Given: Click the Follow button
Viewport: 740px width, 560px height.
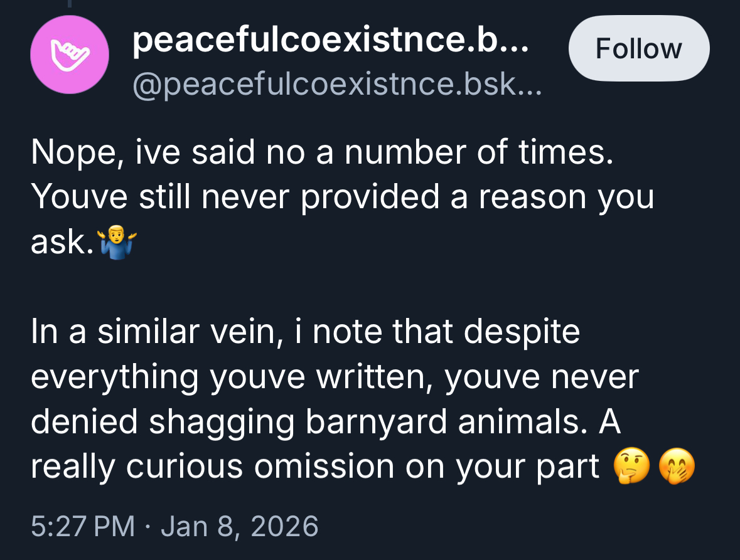Looking at the screenshot, I should 638,49.
